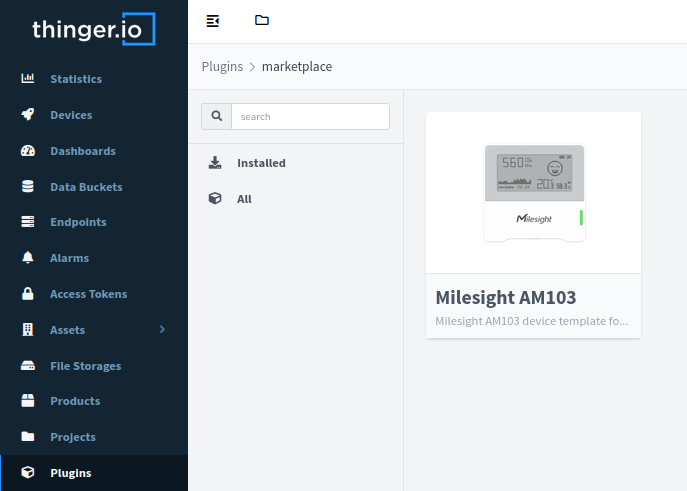
Task: Click the Access Tokens lock icon
Action: [28, 294]
